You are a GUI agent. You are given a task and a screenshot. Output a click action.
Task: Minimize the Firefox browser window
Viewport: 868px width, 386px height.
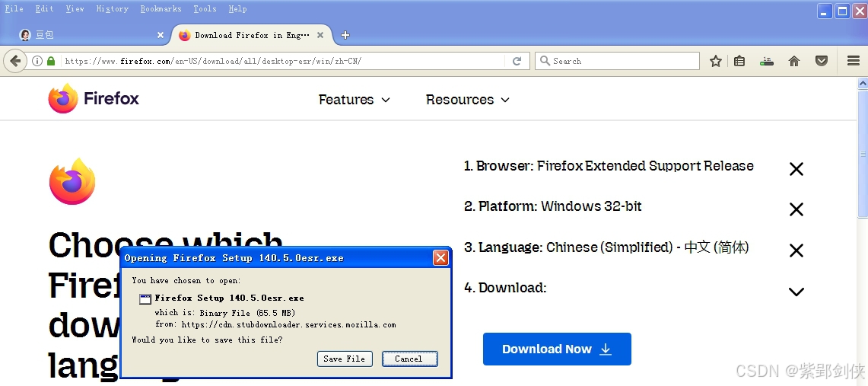coord(825,11)
